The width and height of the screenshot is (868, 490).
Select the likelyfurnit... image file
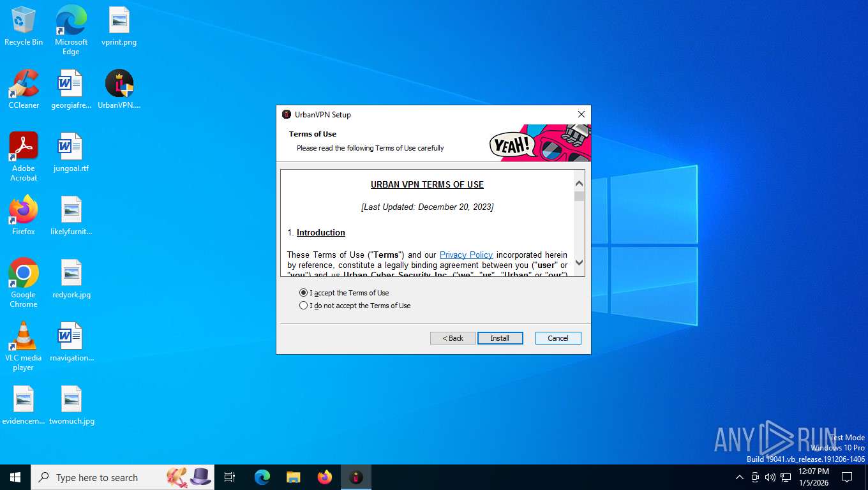coord(71,216)
